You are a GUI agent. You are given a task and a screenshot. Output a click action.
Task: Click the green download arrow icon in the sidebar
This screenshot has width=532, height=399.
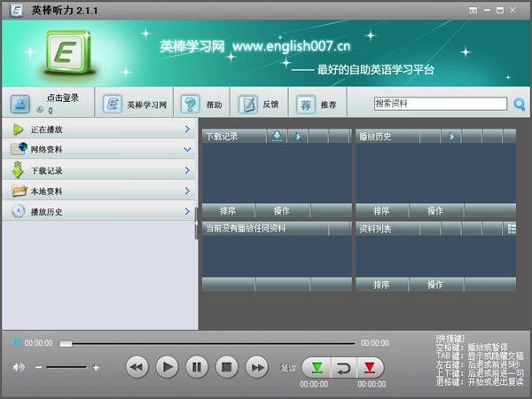point(18,169)
